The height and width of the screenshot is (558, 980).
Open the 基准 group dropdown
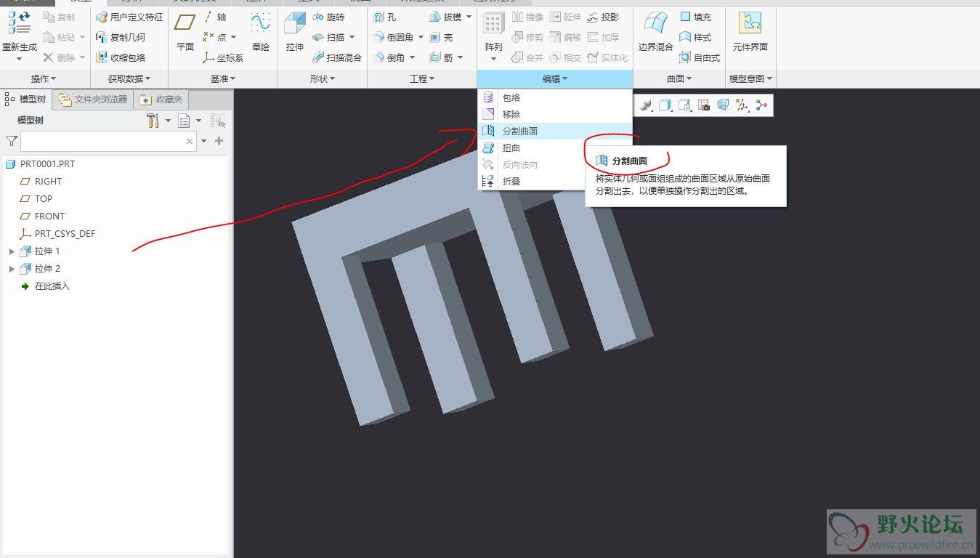click(x=223, y=78)
